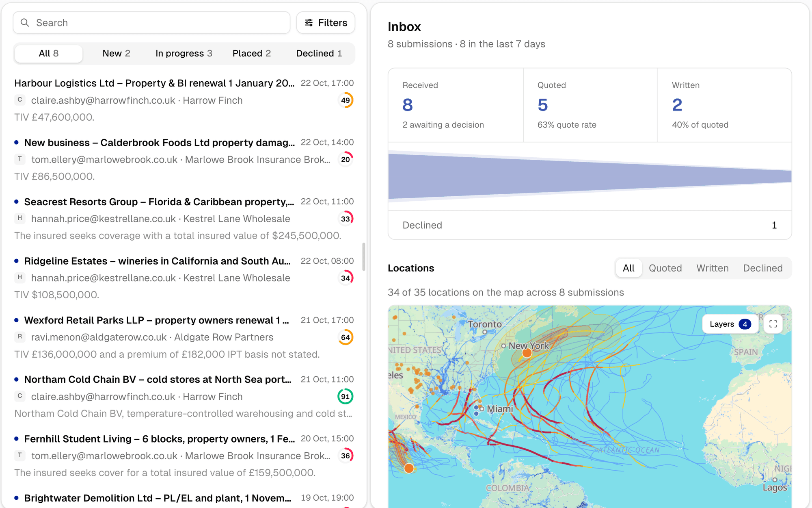Screen dimensions: 812x508
Task: Click 'ravi.menon@aldgaterow.co.uk · Aldgate Row Partners'
Action: (152, 337)
